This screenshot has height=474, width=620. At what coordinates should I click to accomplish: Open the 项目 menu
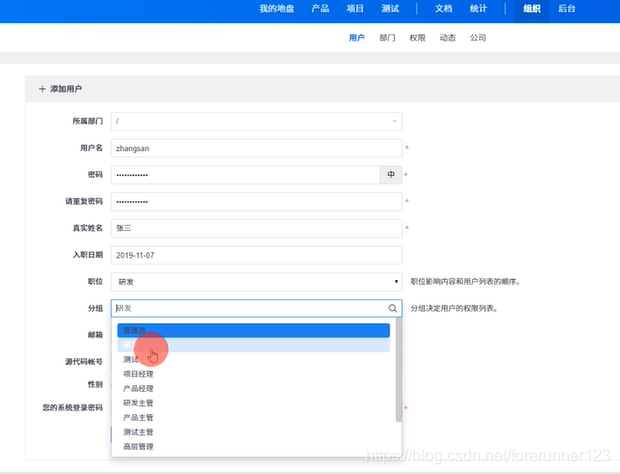(355, 8)
